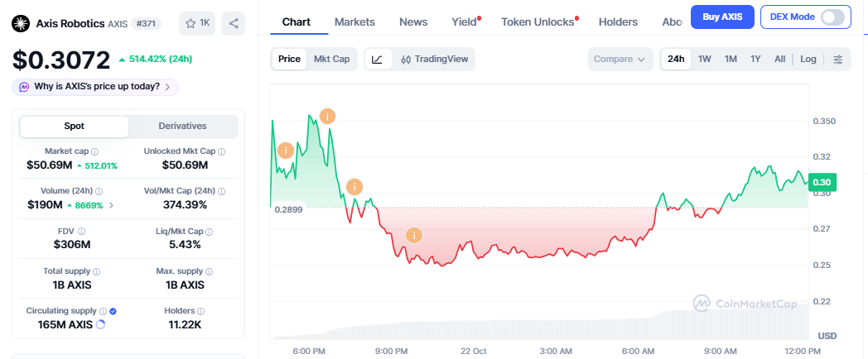Image resolution: width=868 pixels, height=359 pixels.
Task: Open the News tab
Action: click(x=413, y=22)
